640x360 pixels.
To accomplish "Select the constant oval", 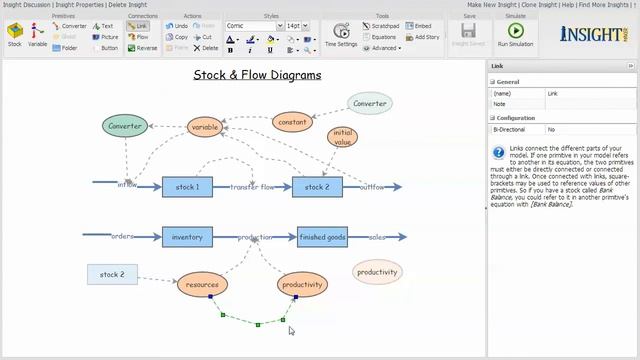I will (x=292, y=122).
